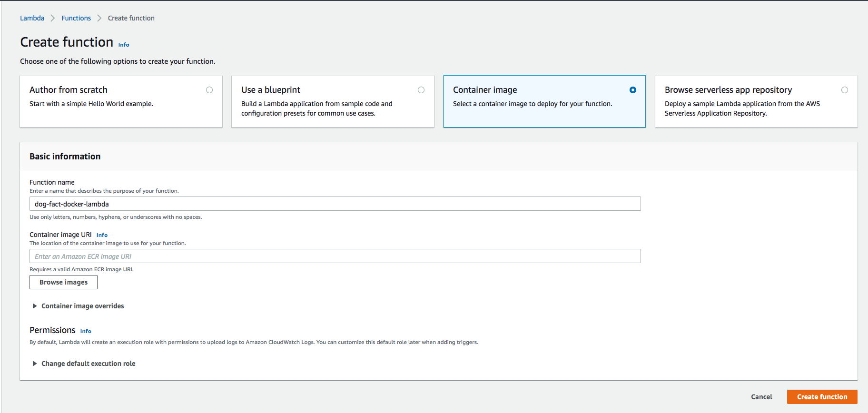
Task: Go to Functions breadcrumb link
Action: tap(76, 18)
